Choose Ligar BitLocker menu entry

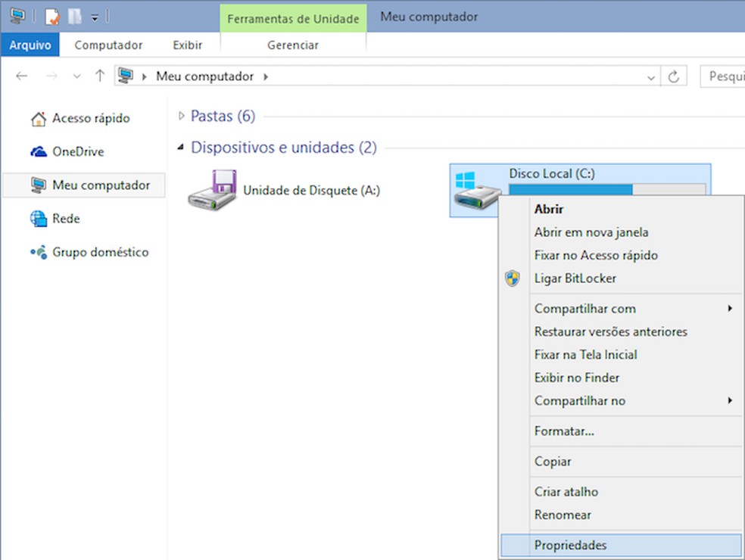coord(621,278)
